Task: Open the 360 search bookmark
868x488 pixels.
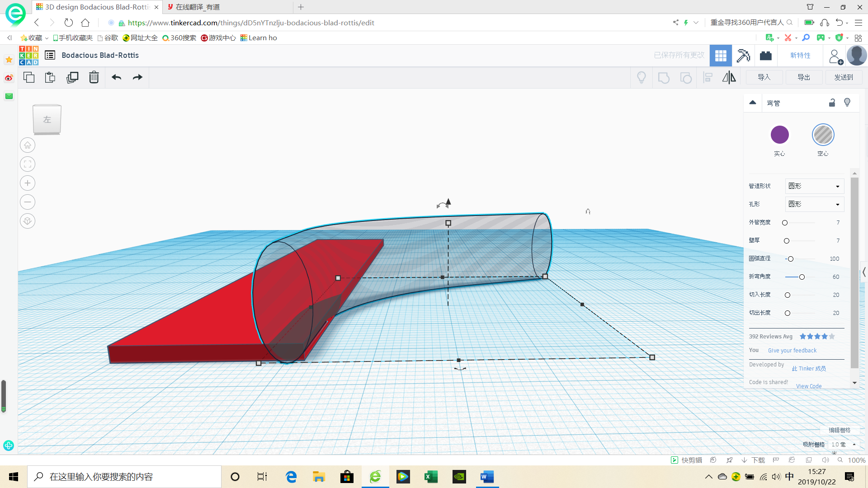Action: click(x=179, y=38)
